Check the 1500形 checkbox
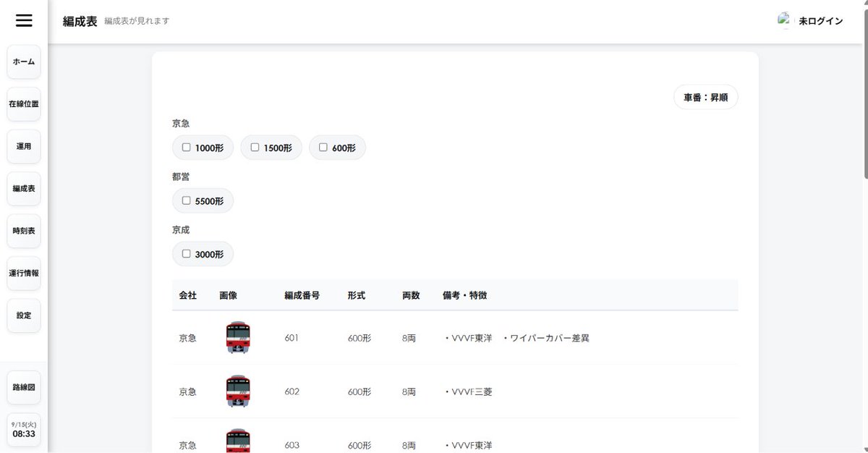The image size is (868, 453). (255, 147)
